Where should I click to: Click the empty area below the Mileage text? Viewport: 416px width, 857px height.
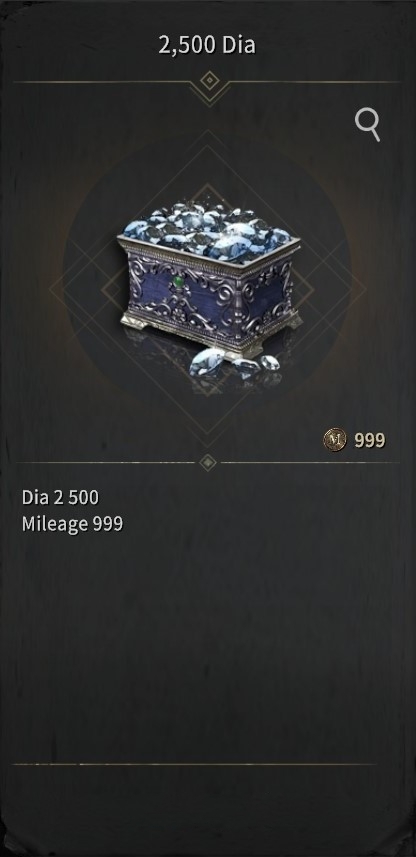point(208,645)
